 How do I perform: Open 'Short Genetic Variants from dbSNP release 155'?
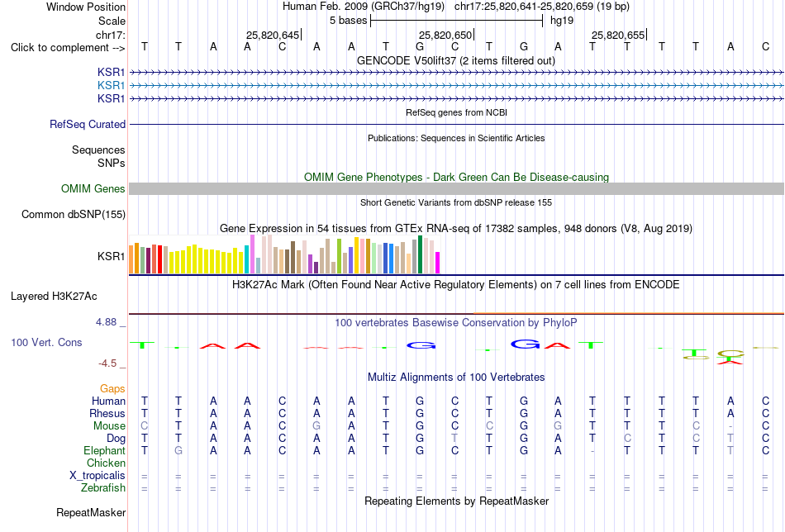(456, 202)
